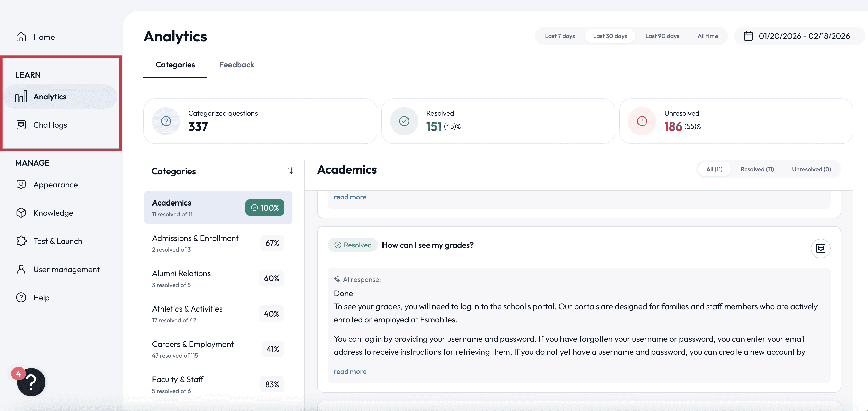Select the Alumni Relations category
Screen dimensions: 868x411
pos(218,278)
